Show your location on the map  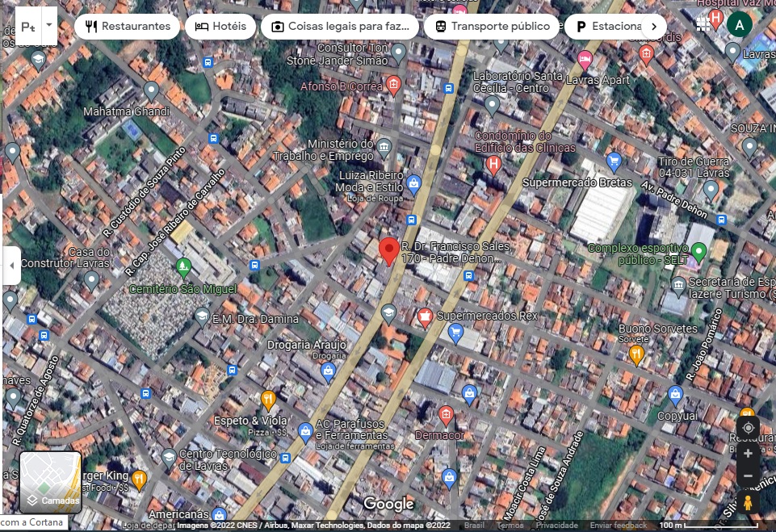coord(748,428)
